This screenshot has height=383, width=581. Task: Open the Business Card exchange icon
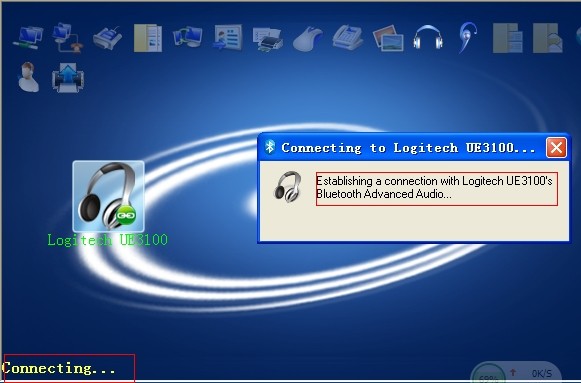pyautogui.click(x=228, y=37)
